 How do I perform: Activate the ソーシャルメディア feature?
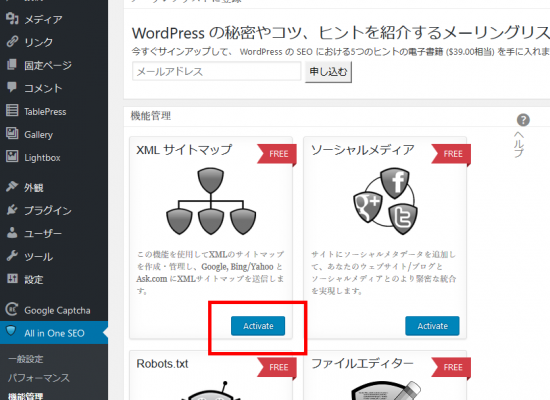click(432, 326)
